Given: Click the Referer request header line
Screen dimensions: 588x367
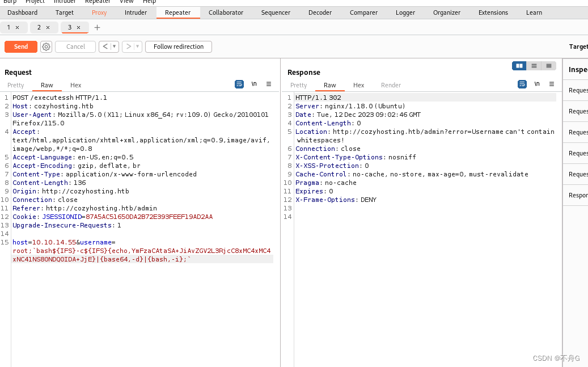Looking at the screenshot, I should (84, 208).
